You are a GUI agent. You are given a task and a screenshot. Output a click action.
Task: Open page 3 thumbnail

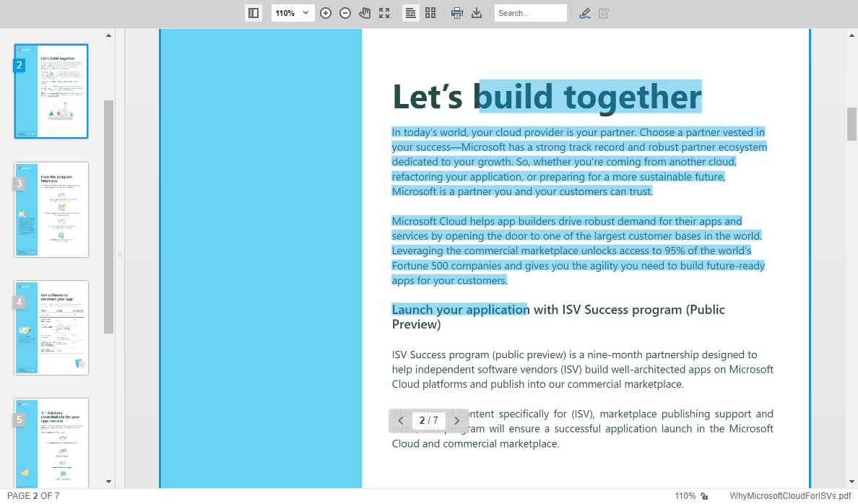click(51, 209)
